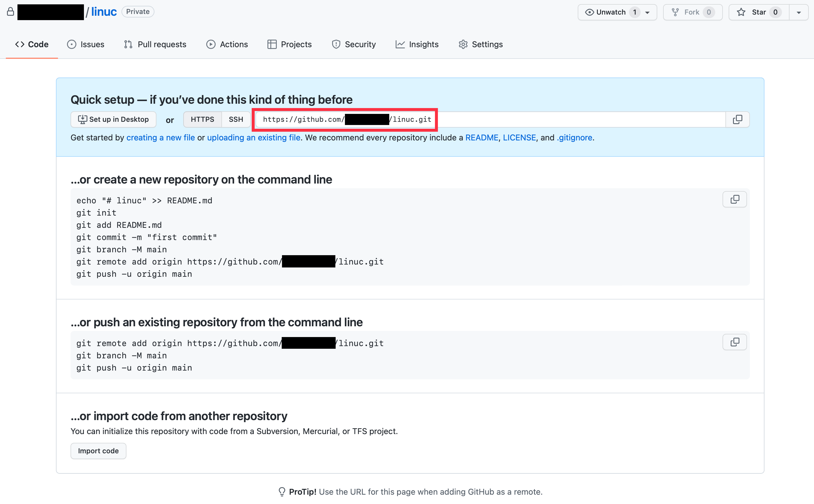Click the ProTip lightbulb icon
Screen dimensions: 814x504
[282, 492]
